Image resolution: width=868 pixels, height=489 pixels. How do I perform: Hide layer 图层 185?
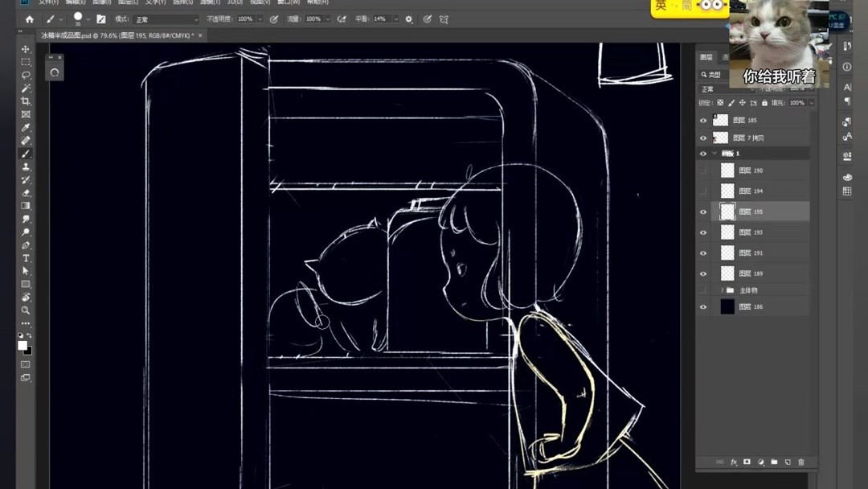[703, 120]
